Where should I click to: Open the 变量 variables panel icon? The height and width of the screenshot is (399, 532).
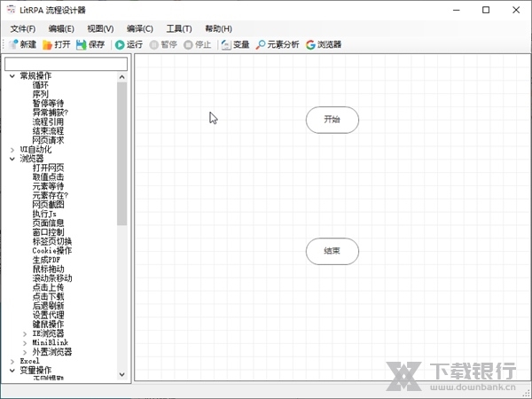coord(226,44)
